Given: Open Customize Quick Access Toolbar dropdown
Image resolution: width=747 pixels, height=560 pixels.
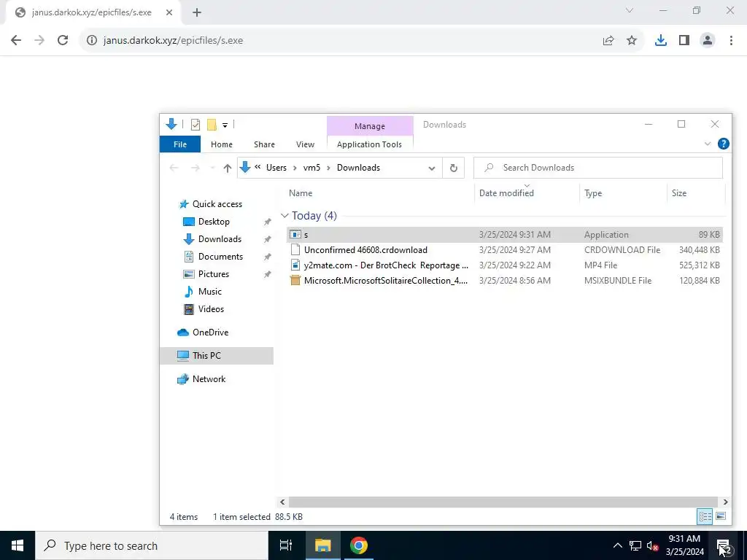Looking at the screenshot, I should pos(225,125).
